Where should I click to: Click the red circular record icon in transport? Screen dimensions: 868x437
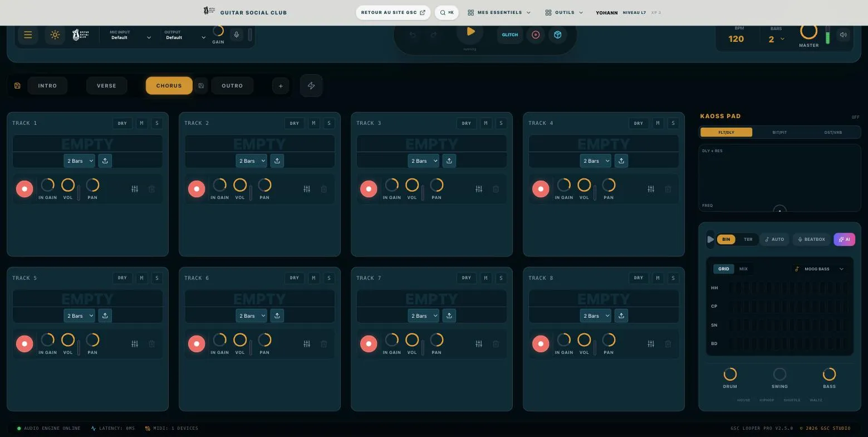pyautogui.click(x=536, y=35)
